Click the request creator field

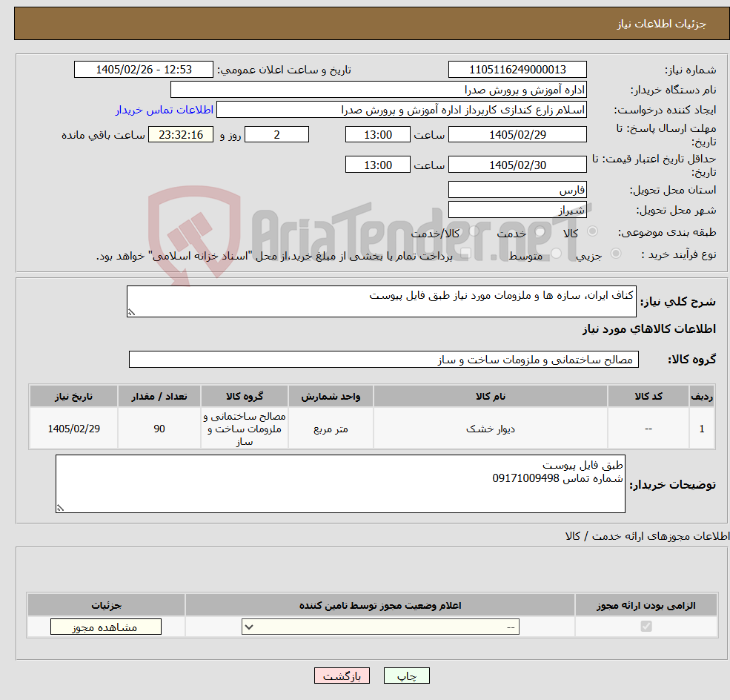tap(401, 110)
